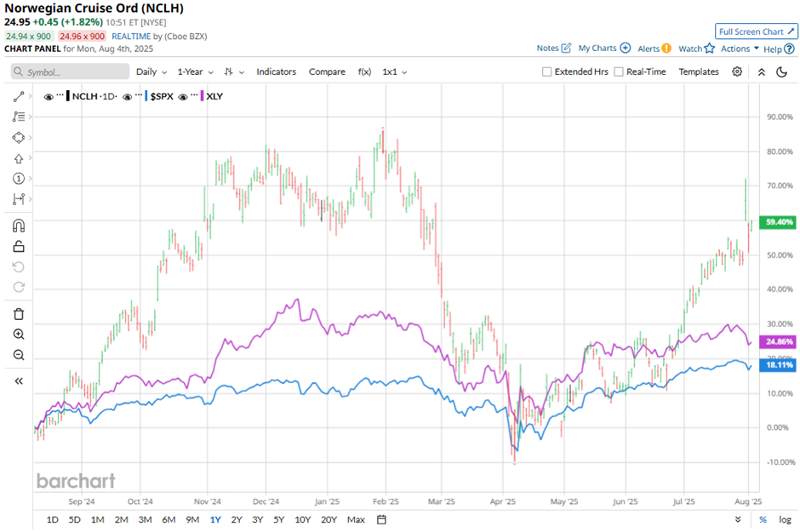Open Full Screen Chart
This screenshot has width=800, height=532.
756,31
